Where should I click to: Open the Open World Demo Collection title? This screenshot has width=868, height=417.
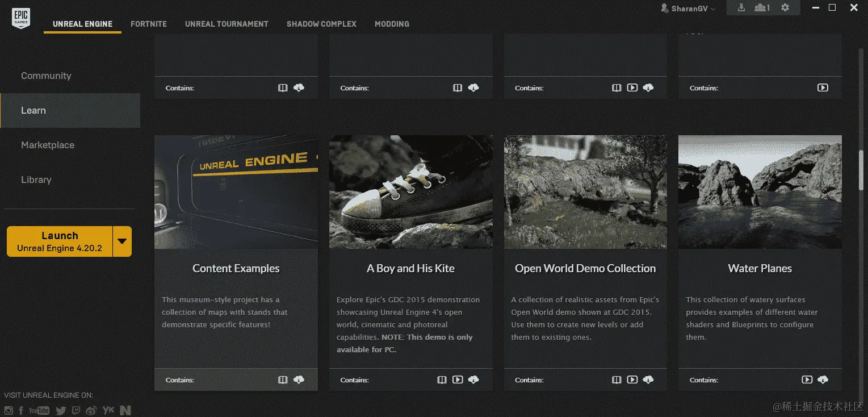coord(585,268)
